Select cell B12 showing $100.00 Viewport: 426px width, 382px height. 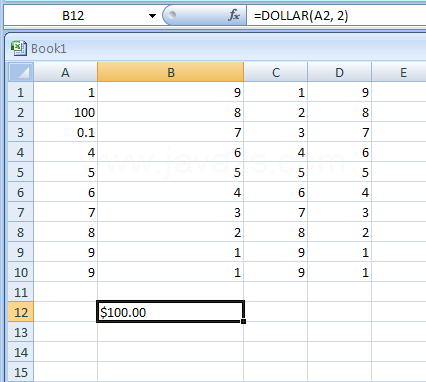pos(171,312)
